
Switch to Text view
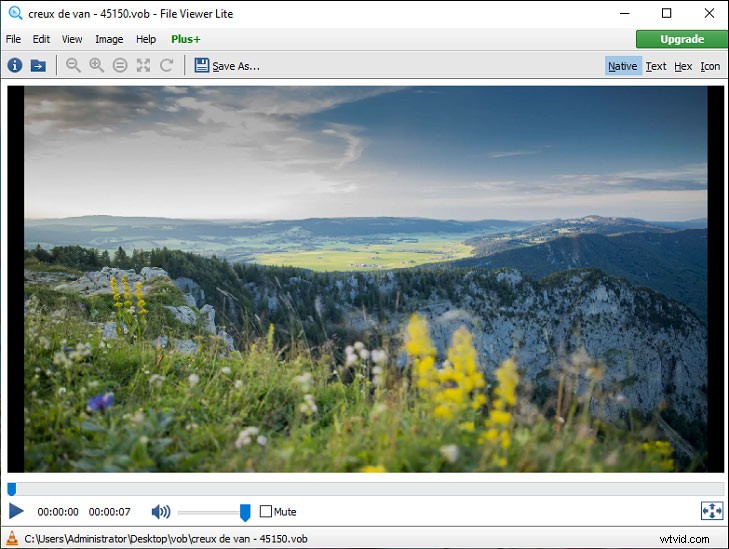point(656,66)
